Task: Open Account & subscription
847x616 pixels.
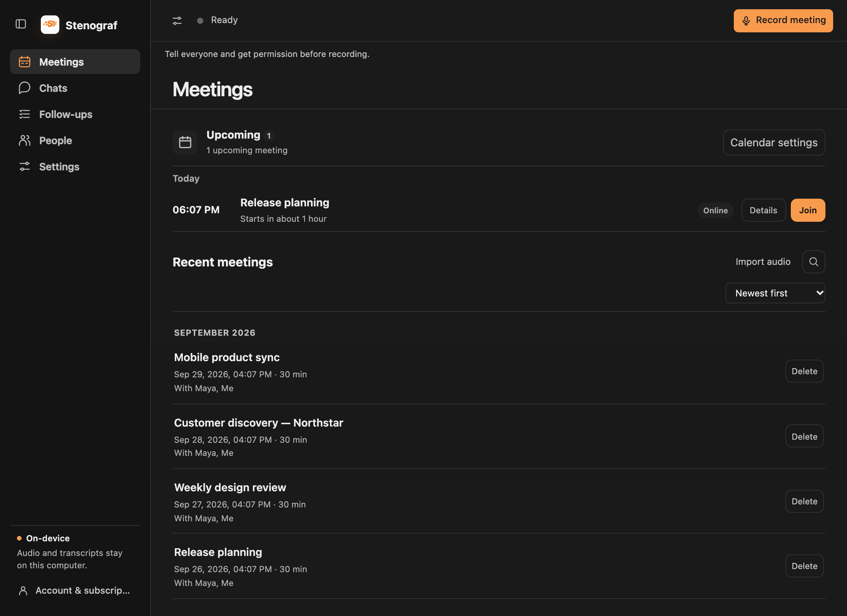Action: 75,591
